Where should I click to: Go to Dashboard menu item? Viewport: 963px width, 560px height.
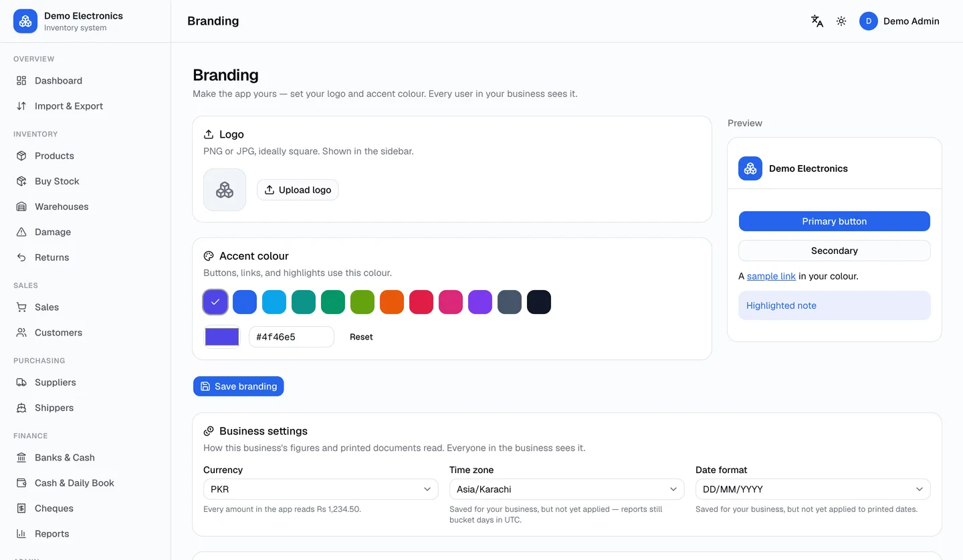pos(86,81)
